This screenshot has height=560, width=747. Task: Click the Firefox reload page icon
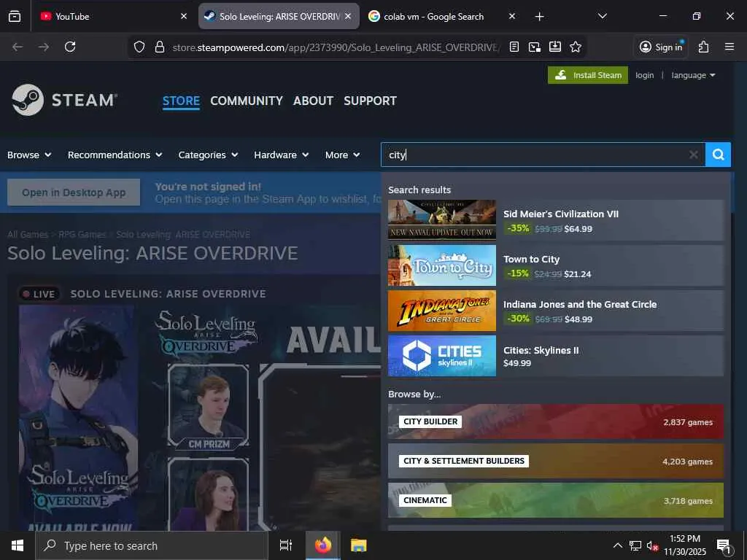tap(70, 47)
